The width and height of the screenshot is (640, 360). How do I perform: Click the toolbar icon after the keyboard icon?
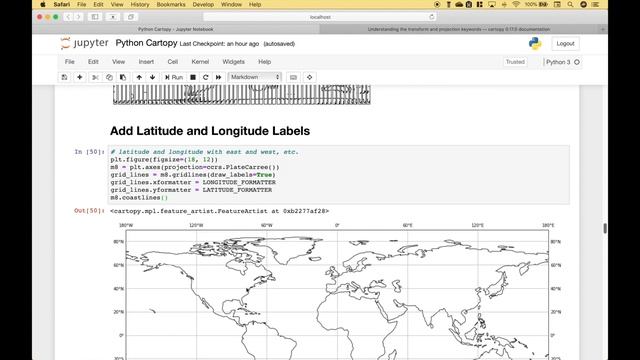[x=309, y=77]
